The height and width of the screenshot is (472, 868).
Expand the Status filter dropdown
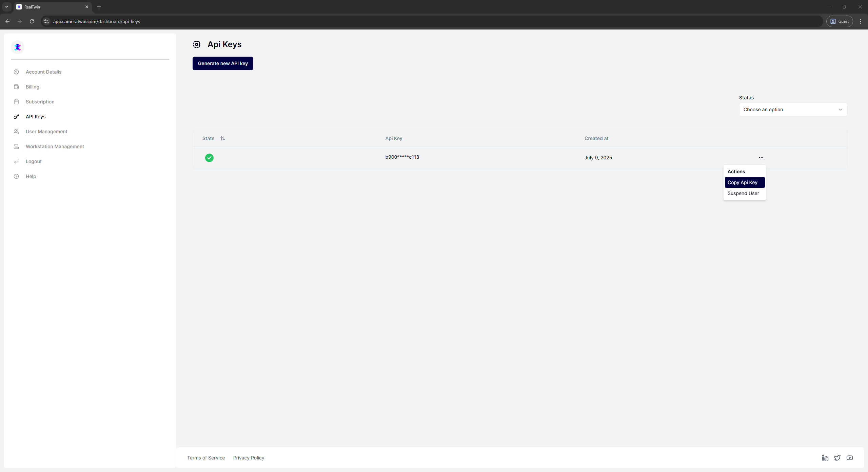793,110
